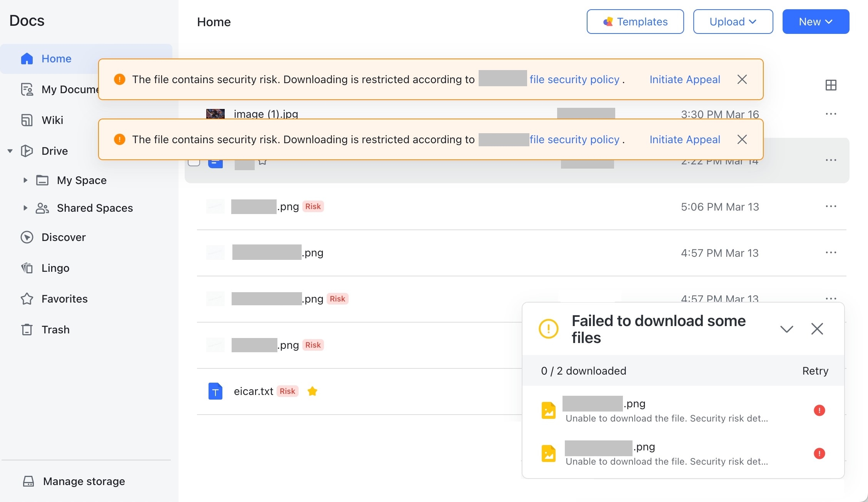Viewport: 868px width, 502px height.
Task: Select My Space folder
Action: click(x=82, y=180)
